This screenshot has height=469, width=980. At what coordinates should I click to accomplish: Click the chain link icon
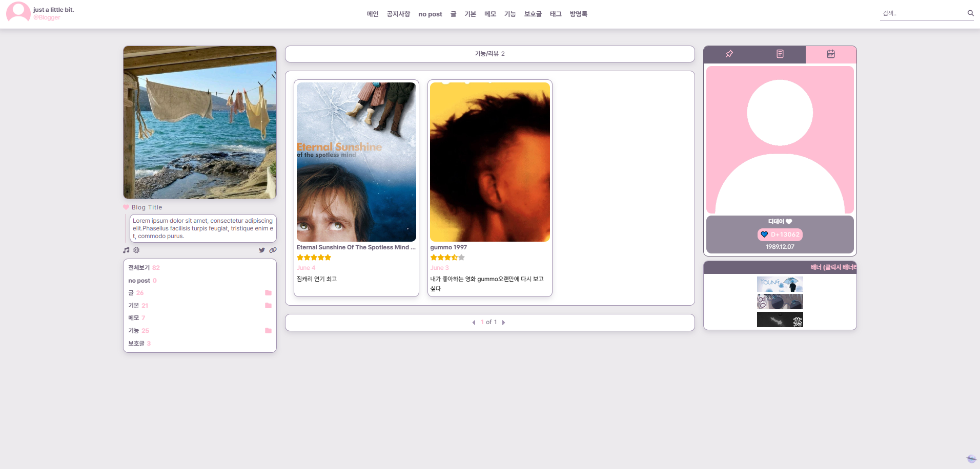click(x=273, y=250)
